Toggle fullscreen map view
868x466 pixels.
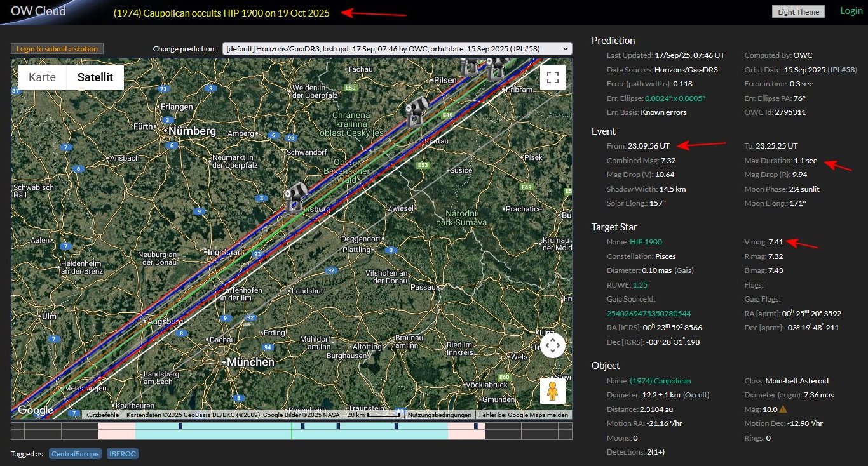[552, 77]
